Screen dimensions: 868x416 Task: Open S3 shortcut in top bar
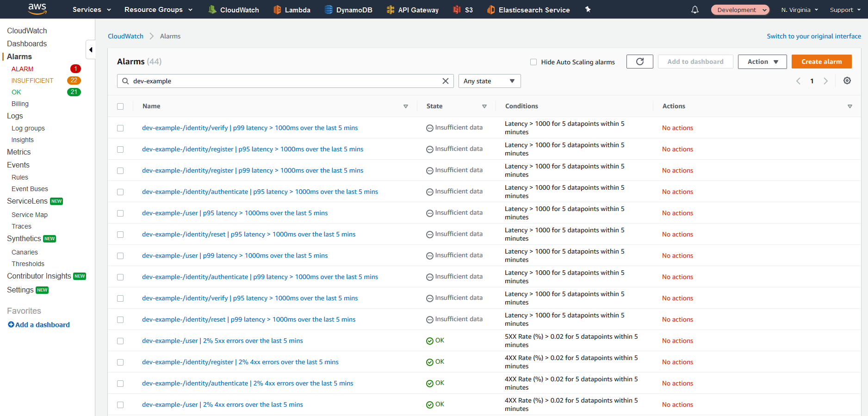[x=463, y=10]
